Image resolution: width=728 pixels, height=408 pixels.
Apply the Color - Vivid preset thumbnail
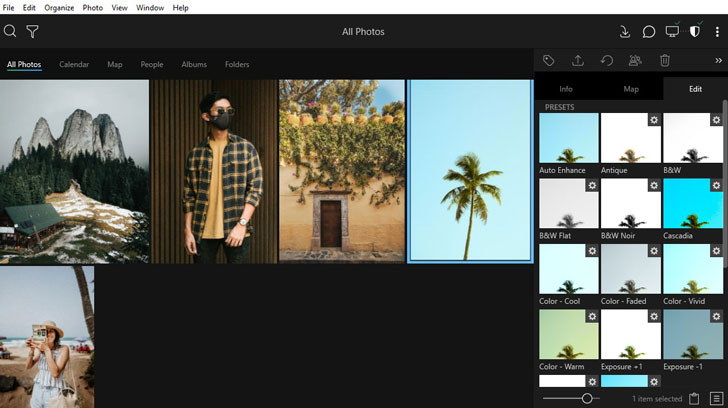[x=693, y=269]
